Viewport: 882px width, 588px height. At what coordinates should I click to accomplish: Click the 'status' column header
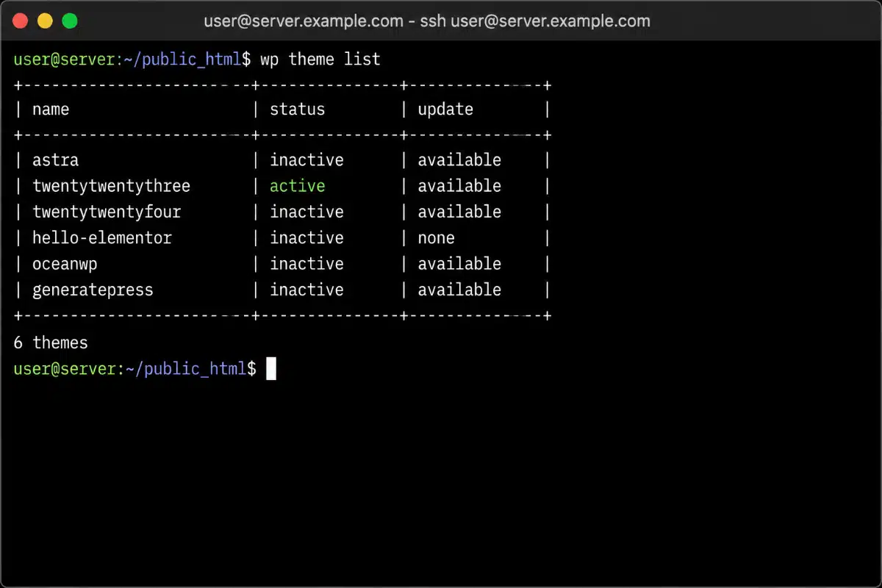click(x=297, y=110)
